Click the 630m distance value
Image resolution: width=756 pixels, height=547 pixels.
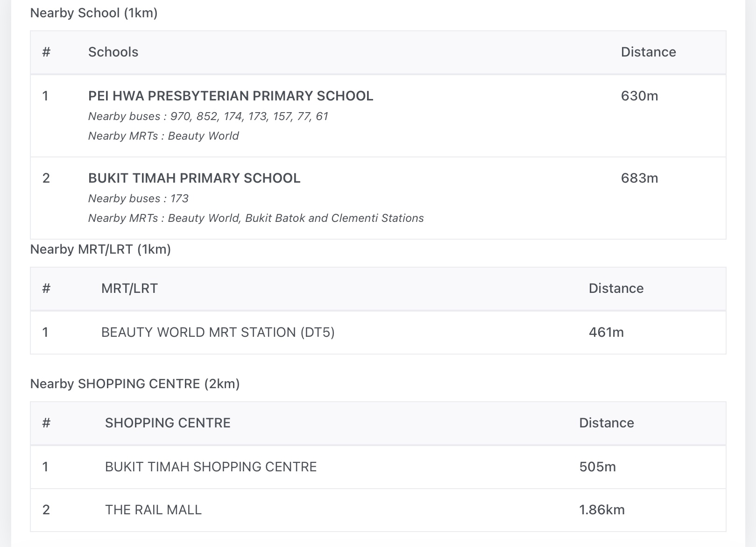click(x=639, y=96)
